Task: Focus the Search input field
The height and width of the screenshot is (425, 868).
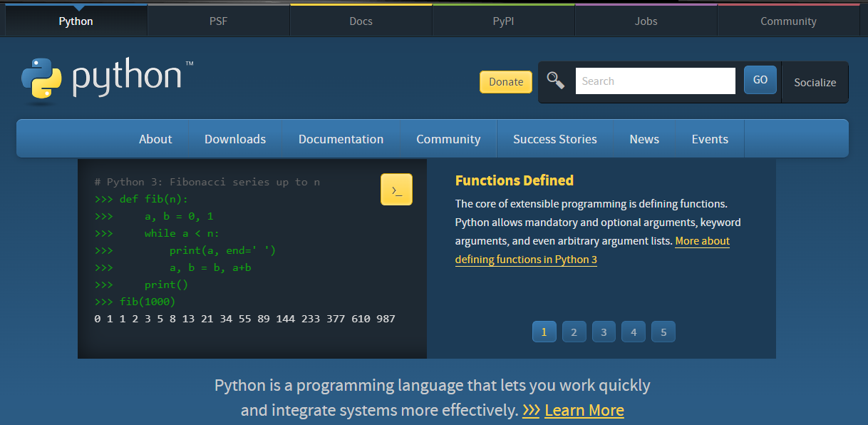Action: 656,81
